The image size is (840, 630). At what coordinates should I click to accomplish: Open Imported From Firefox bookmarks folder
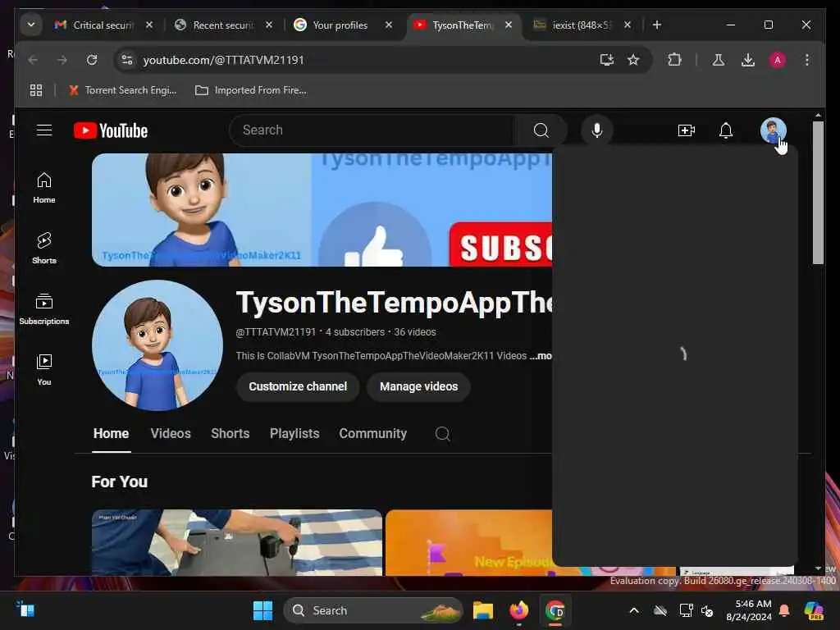pos(251,90)
